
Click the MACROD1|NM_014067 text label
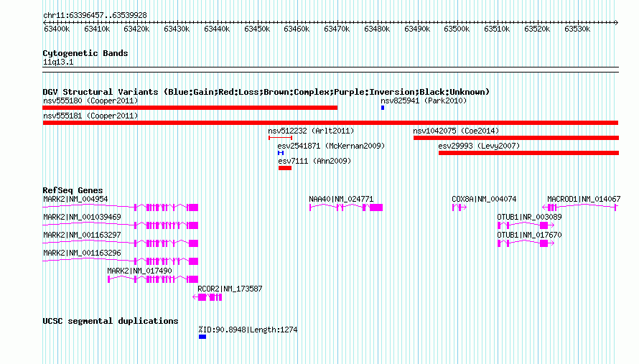(x=584, y=199)
